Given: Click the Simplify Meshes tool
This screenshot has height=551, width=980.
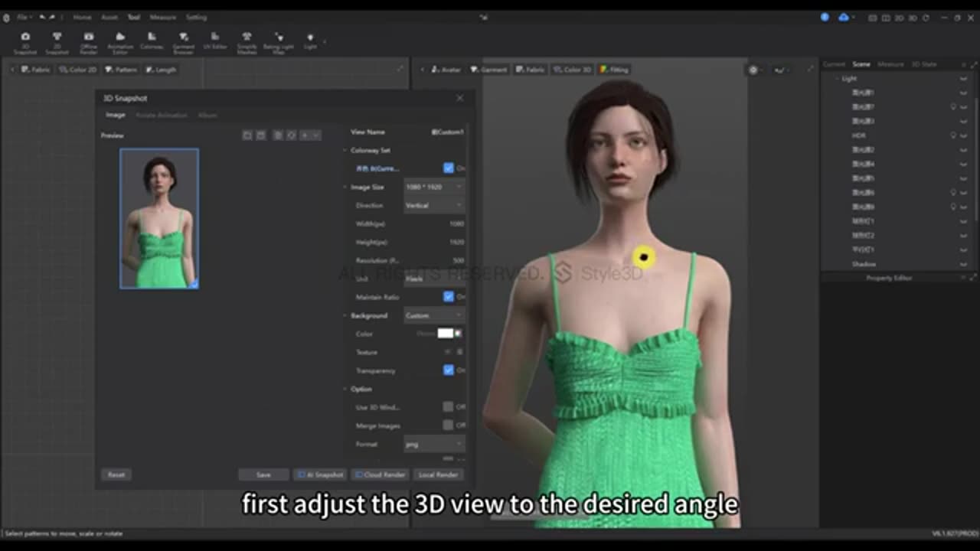Looking at the screenshot, I should (x=247, y=42).
